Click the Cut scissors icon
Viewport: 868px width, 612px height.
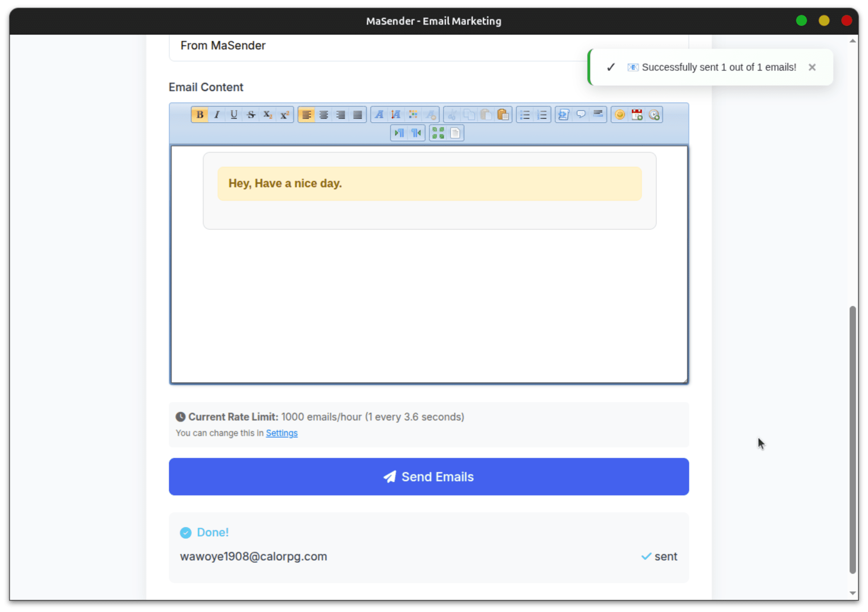tap(452, 114)
